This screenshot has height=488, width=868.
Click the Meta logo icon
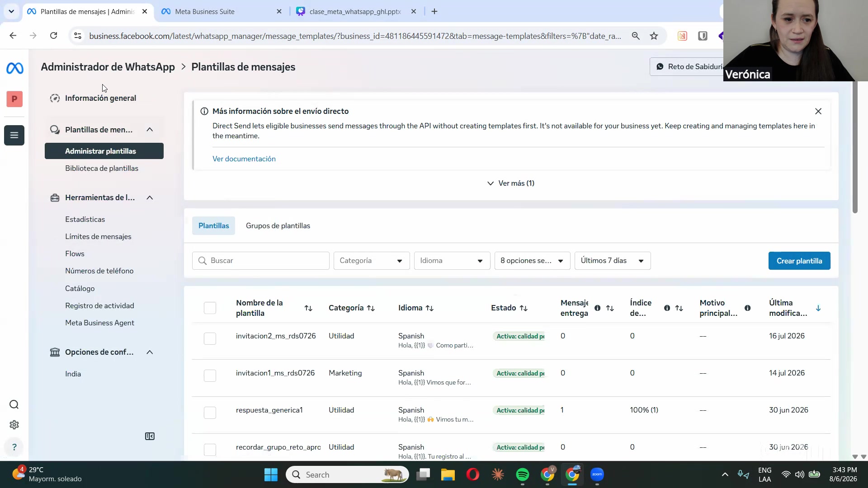pyautogui.click(x=14, y=68)
